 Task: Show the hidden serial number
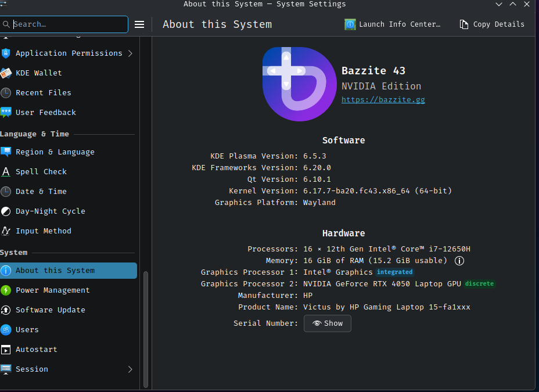click(328, 323)
